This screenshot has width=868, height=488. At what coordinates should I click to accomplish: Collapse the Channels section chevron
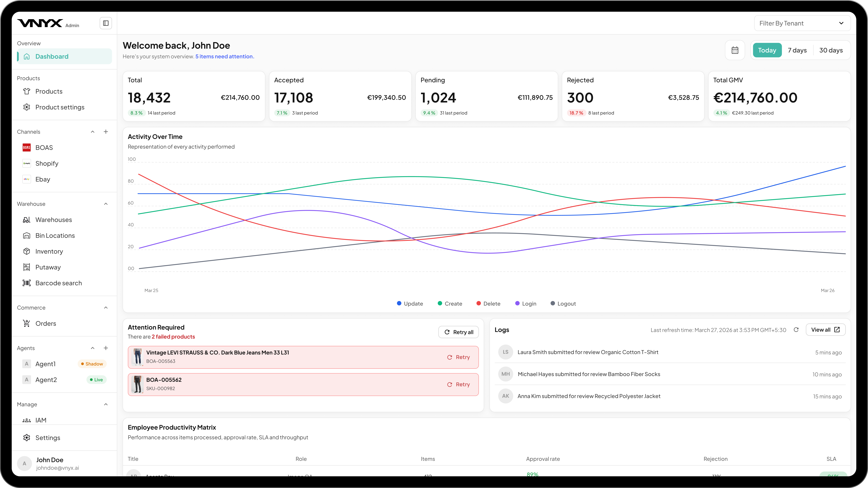93,132
